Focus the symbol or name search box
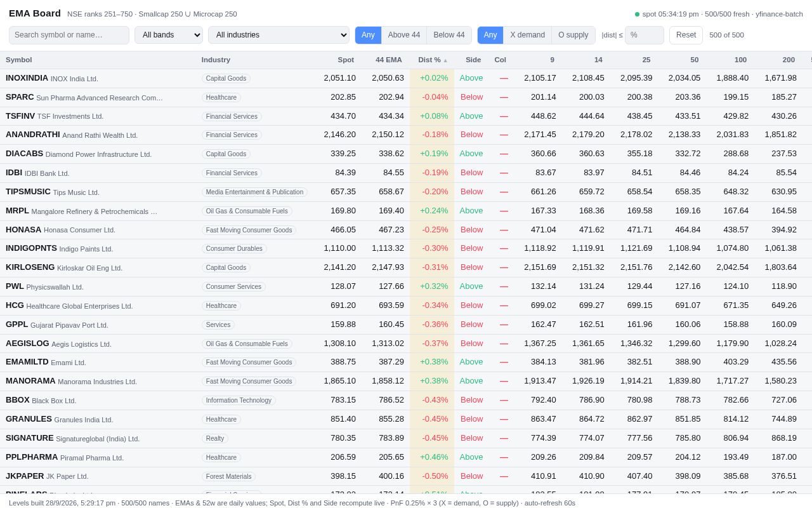Screen dimensions: 812x508 [69, 35]
